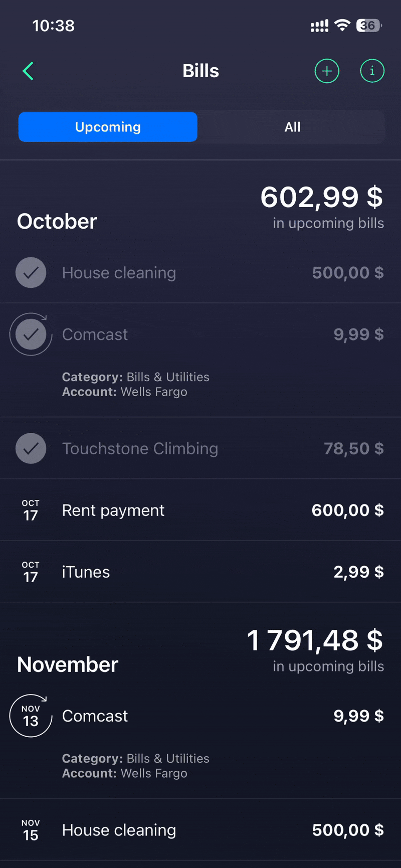Uncheck the Touchstone Climbing bill
This screenshot has height=868, width=401.
click(31, 448)
